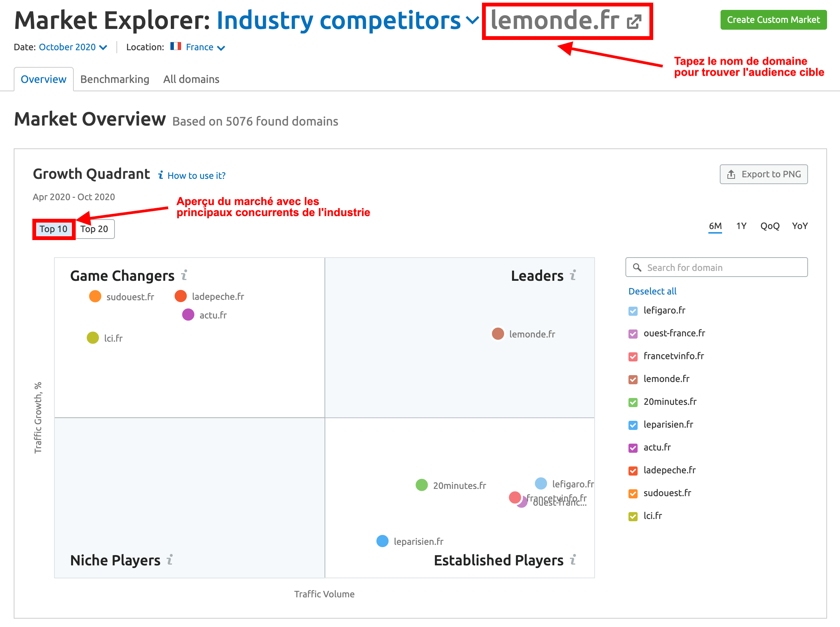The image size is (840, 627).
Task: Disable the sudouest.fr checkbox
Action: (x=633, y=494)
